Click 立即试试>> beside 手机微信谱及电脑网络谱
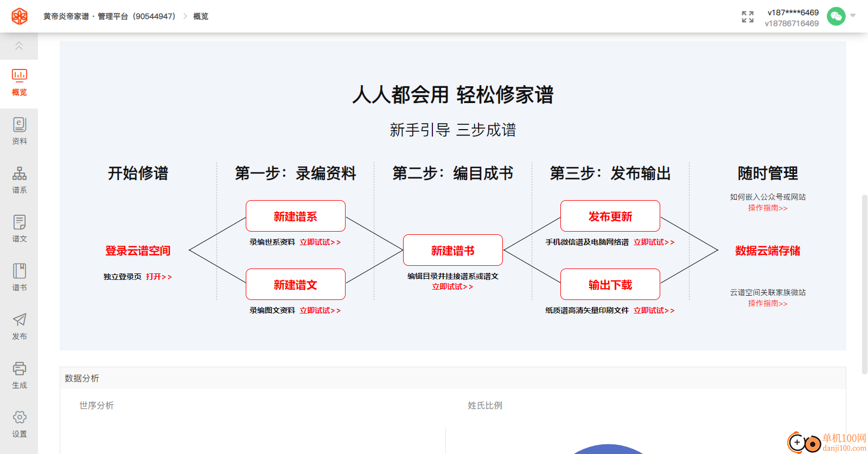 pyautogui.click(x=654, y=242)
